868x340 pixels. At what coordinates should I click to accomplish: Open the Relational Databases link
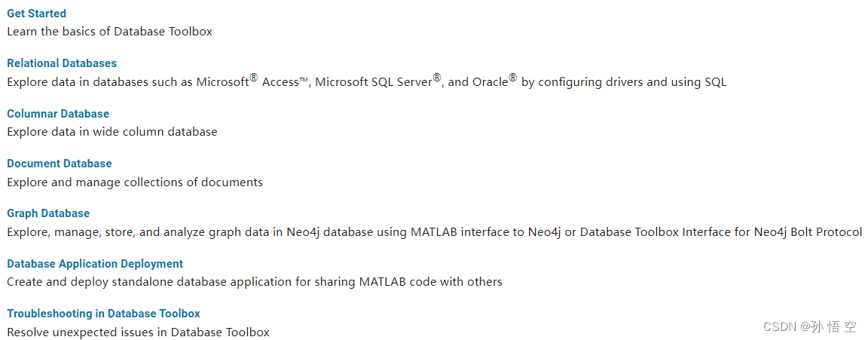(62, 63)
